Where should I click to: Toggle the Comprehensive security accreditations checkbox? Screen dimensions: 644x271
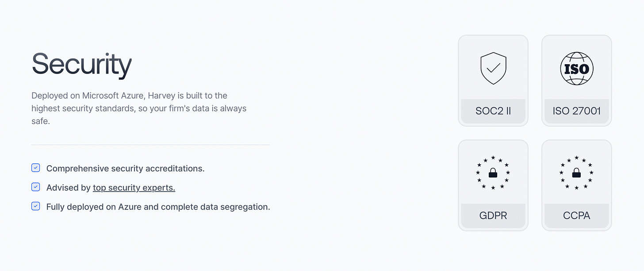pos(36,168)
